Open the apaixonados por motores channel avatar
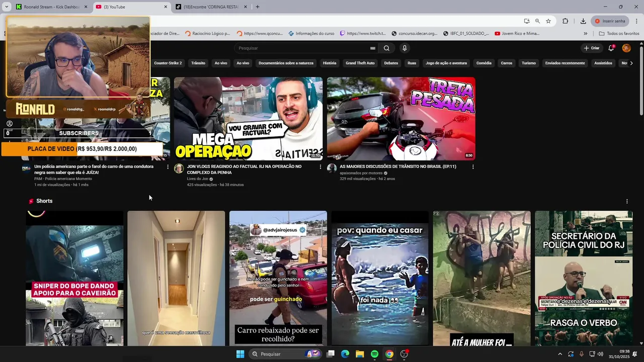Image resolution: width=644 pixels, height=362 pixels. [332, 168]
